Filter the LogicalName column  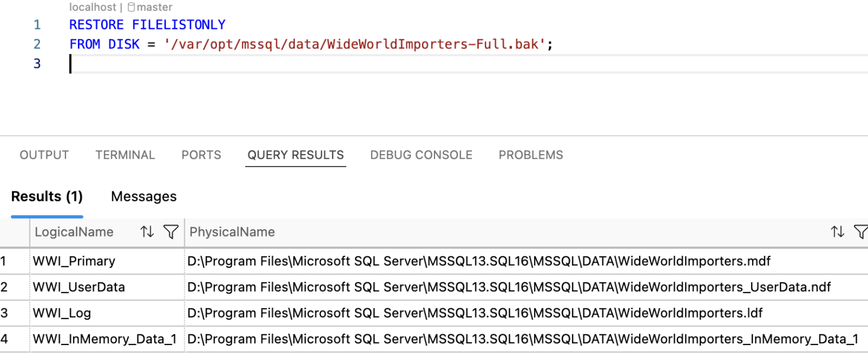pyautogui.click(x=171, y=232)
